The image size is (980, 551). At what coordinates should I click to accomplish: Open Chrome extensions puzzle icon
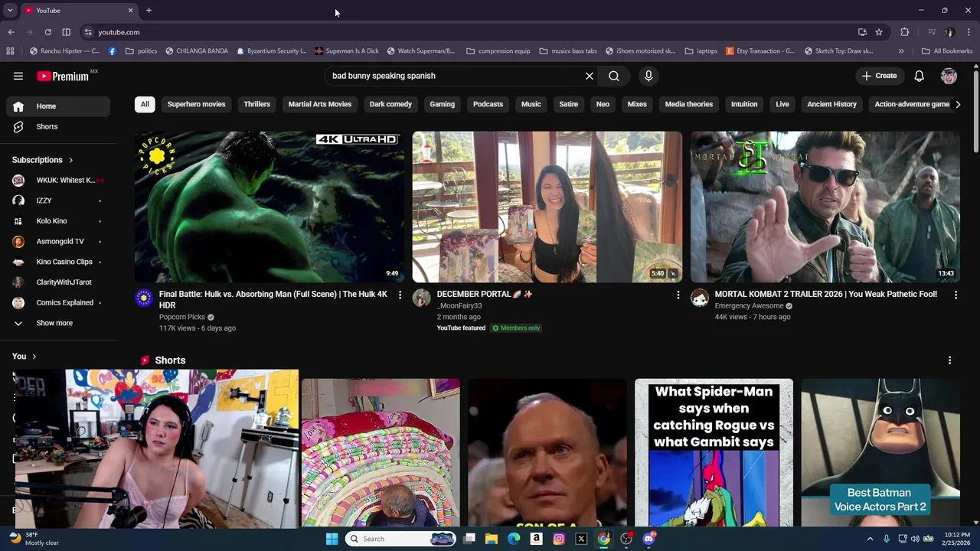[x=905, y=32]
